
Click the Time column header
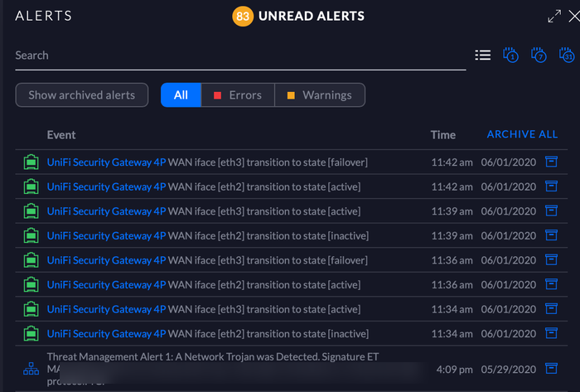coord(443,135)
